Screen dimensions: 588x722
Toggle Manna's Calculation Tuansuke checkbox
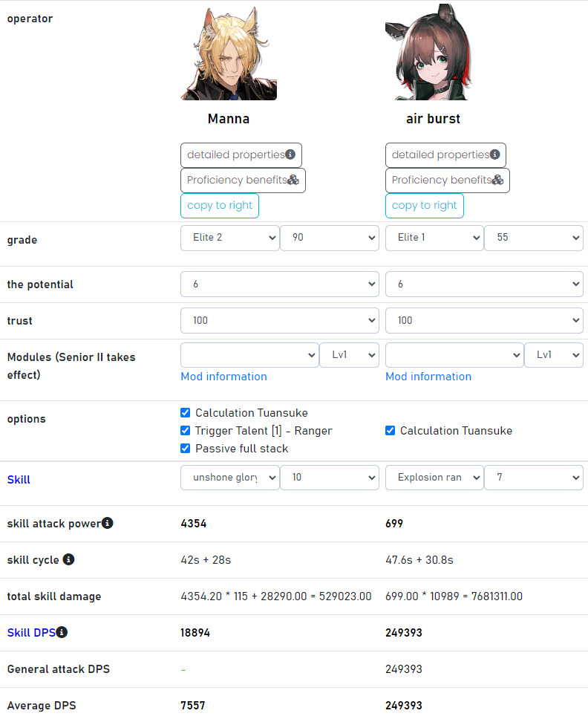click(x=186, y=412)
